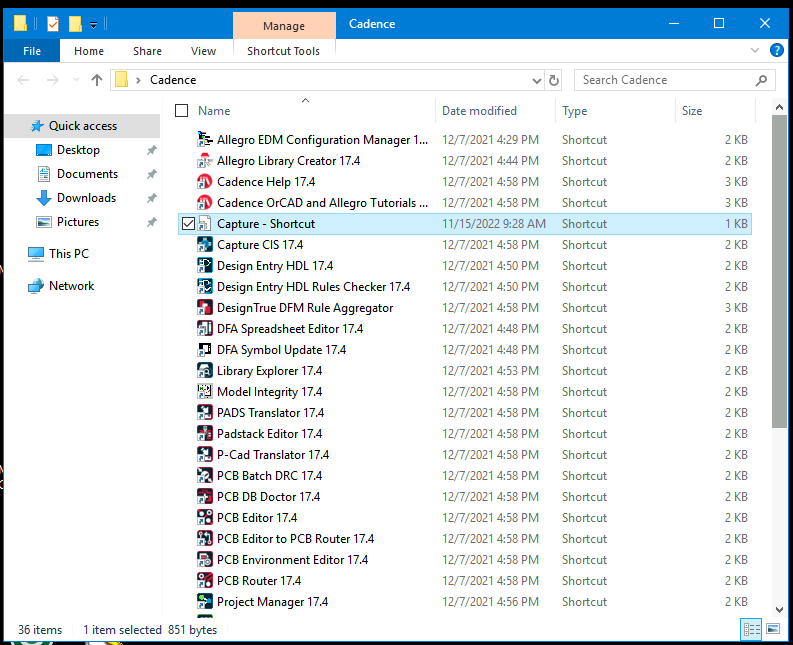Sort by Name column header

pyautogui.click(x=214, y=111)
